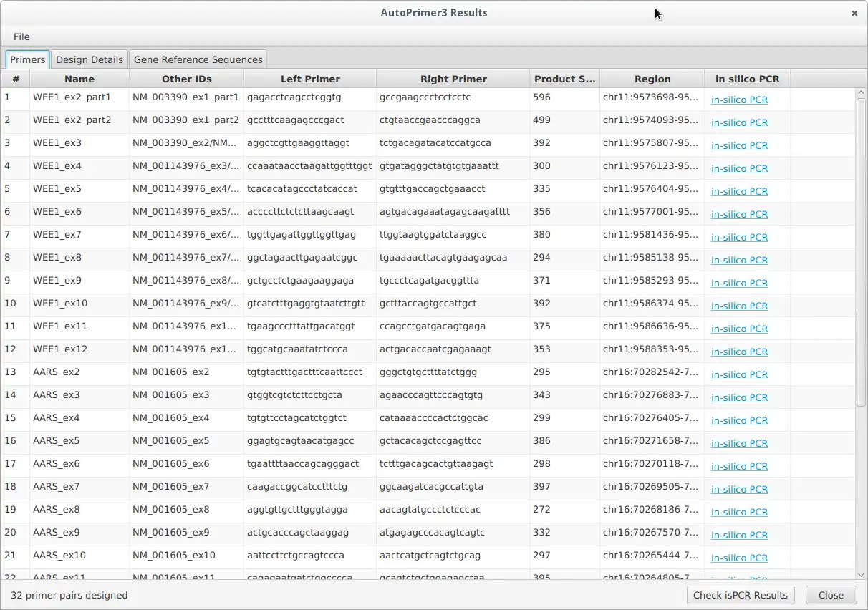Image resolution: width=868 pixels, height=610 pixels.
Task: Open in-silico PCR for AARS_ex2
Action: click(x=739, y=374)
